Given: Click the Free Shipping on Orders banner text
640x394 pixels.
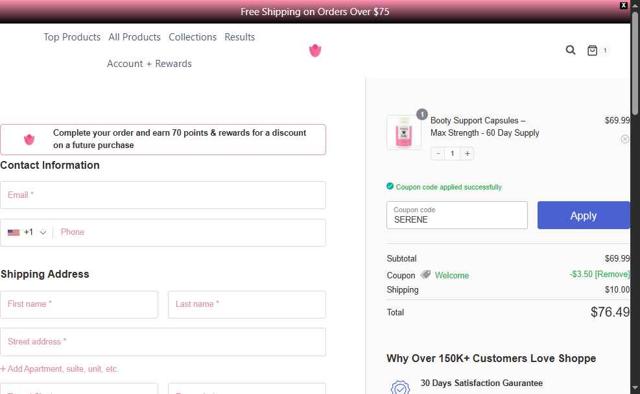Looking at the screenshot, I should pos(315,12).
